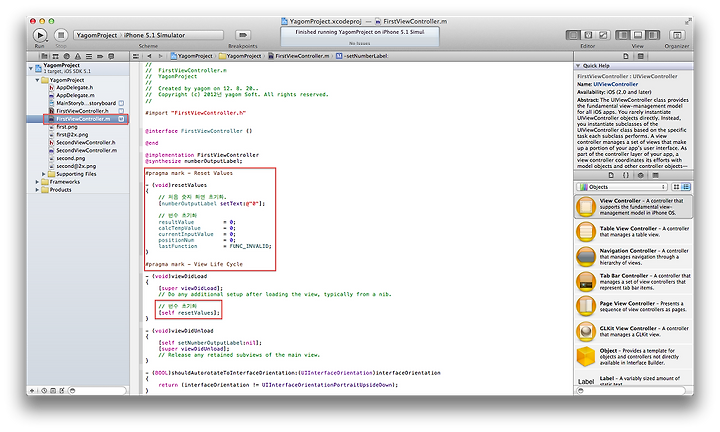Expand the Supporting Files group
The width and height of the screenshot is (720, 432).
tap(44, 174)
